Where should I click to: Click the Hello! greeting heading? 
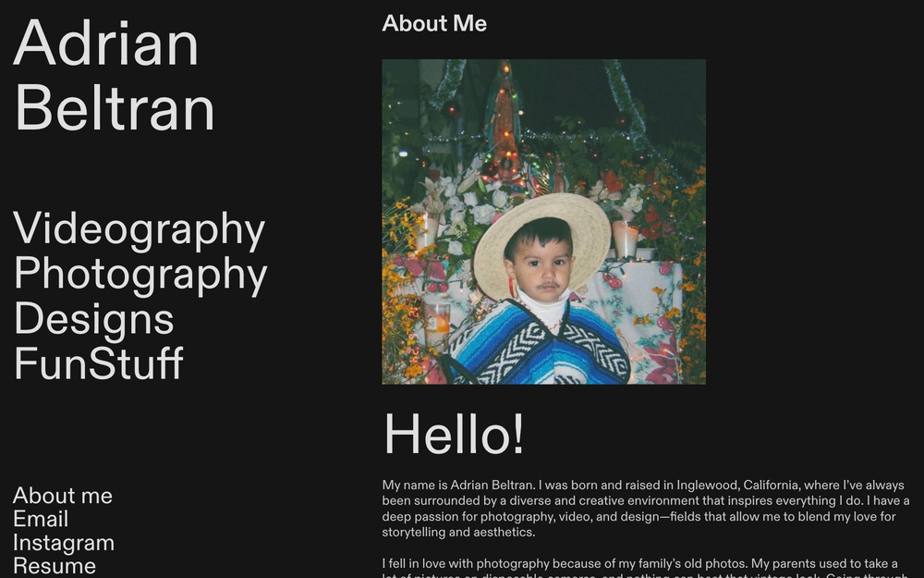coord(452,435)
